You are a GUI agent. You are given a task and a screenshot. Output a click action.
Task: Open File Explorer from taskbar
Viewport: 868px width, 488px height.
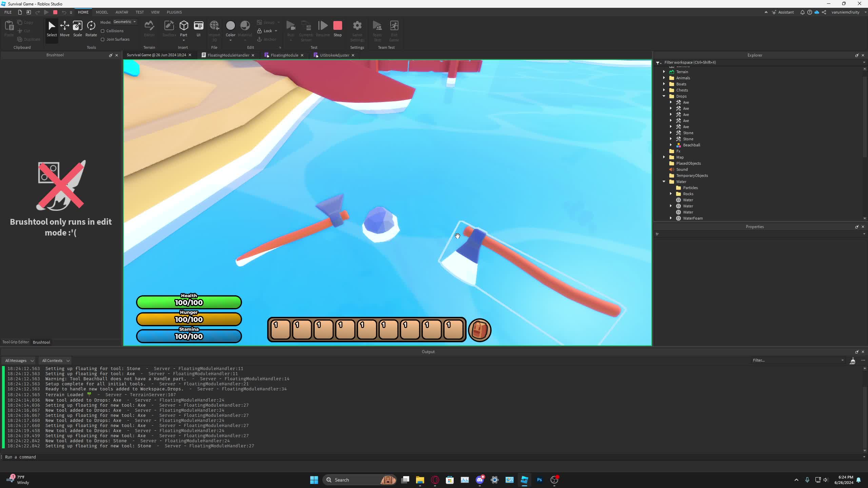pos(420,480)
